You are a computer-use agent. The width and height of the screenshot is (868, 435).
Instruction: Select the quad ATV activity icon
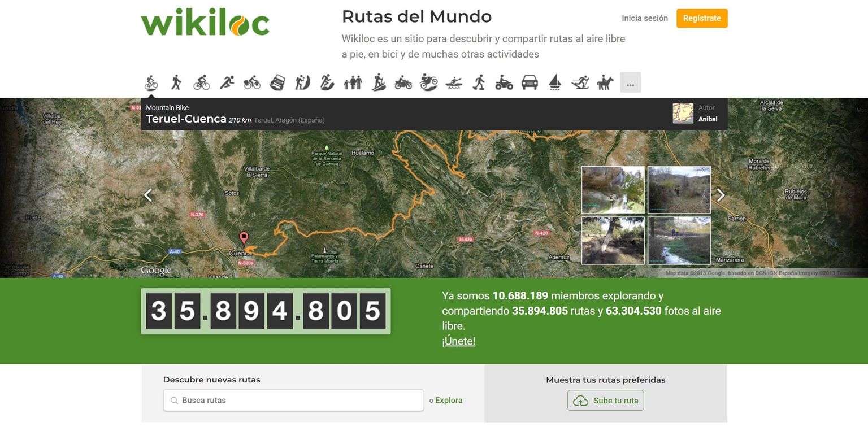click(504, 82)
